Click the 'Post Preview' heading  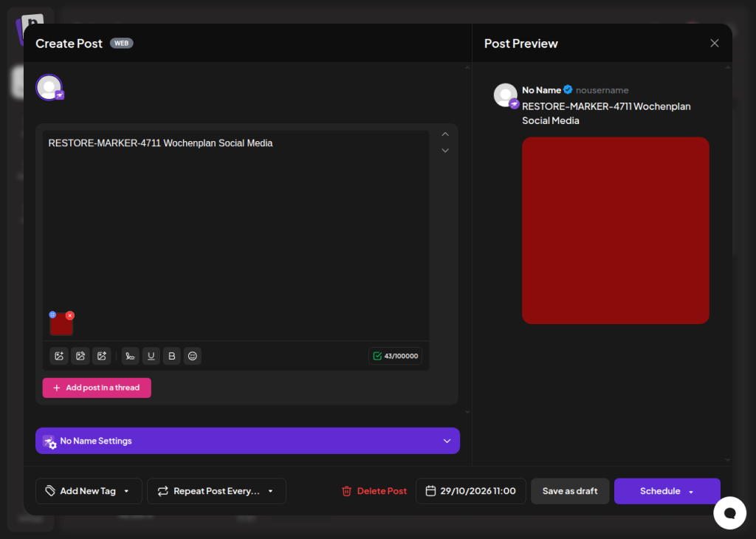tap(520, 44)
